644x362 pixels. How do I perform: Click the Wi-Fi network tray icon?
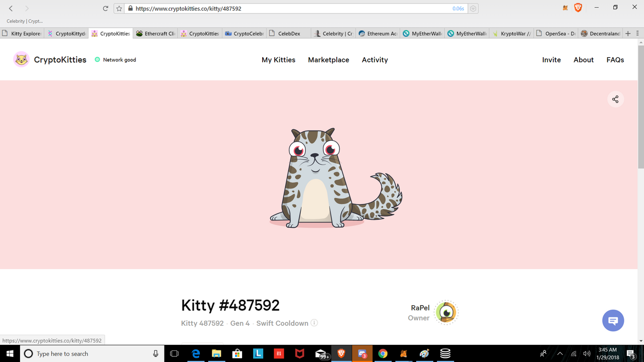pos(574,353)
